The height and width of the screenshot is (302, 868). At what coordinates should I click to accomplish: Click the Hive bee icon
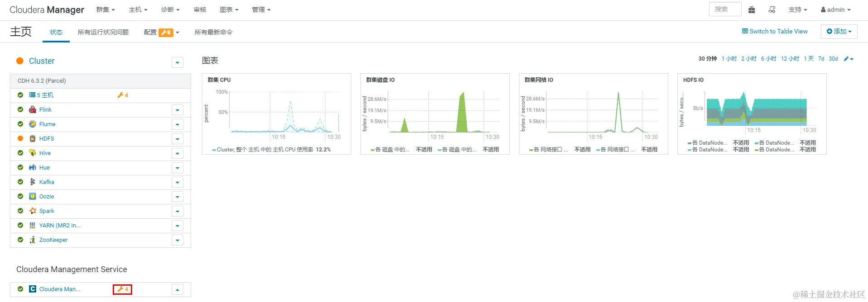coord(33,153)
